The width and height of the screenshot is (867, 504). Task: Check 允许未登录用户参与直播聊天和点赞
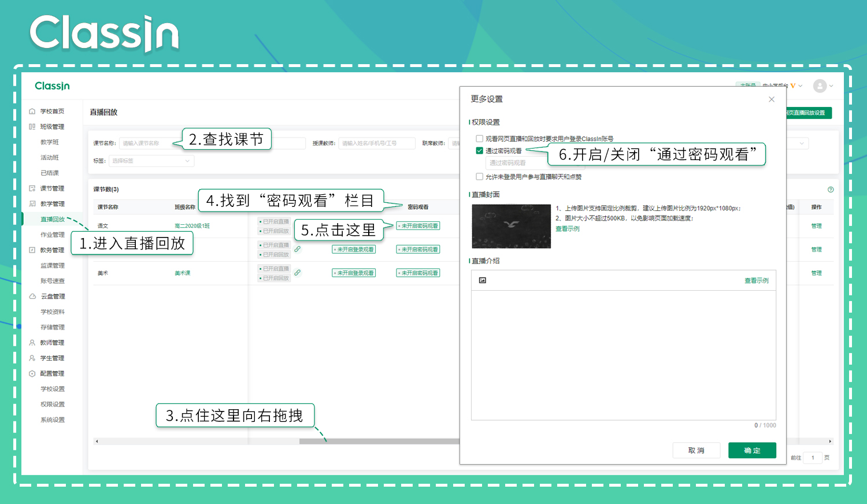[479, 177]
